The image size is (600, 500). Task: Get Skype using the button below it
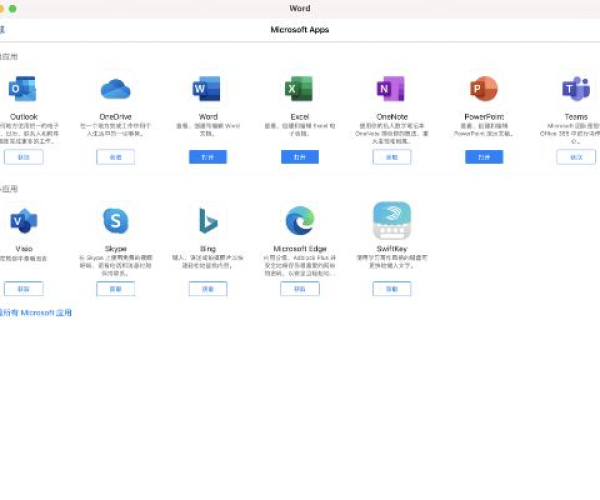(116, 289)
